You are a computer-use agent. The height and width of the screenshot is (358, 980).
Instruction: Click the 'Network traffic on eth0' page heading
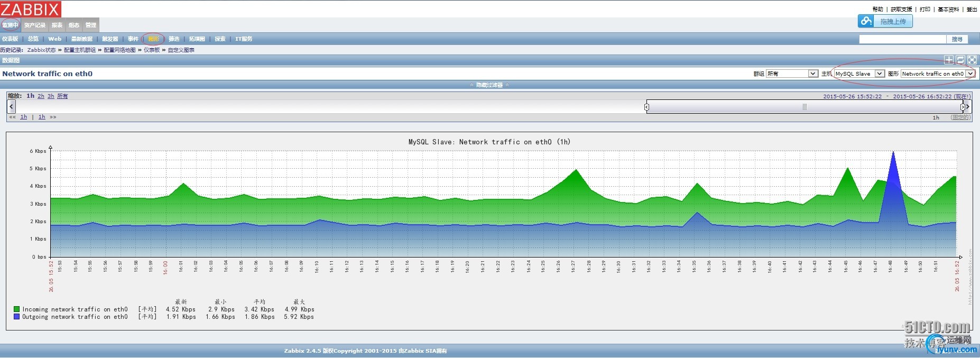click(48, 74)
